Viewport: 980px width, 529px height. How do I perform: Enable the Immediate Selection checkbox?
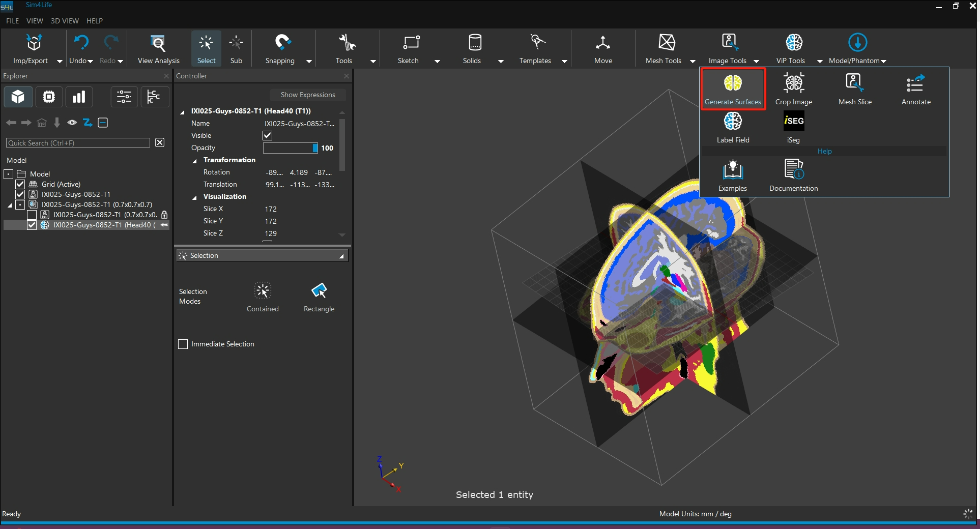[183, 344]
